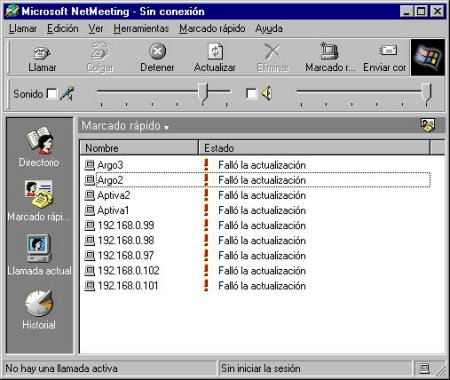Click the microphone icon next to Sonido
This screenshot has width=450, height=380.
pyautogui.click(x=67, y=94)
